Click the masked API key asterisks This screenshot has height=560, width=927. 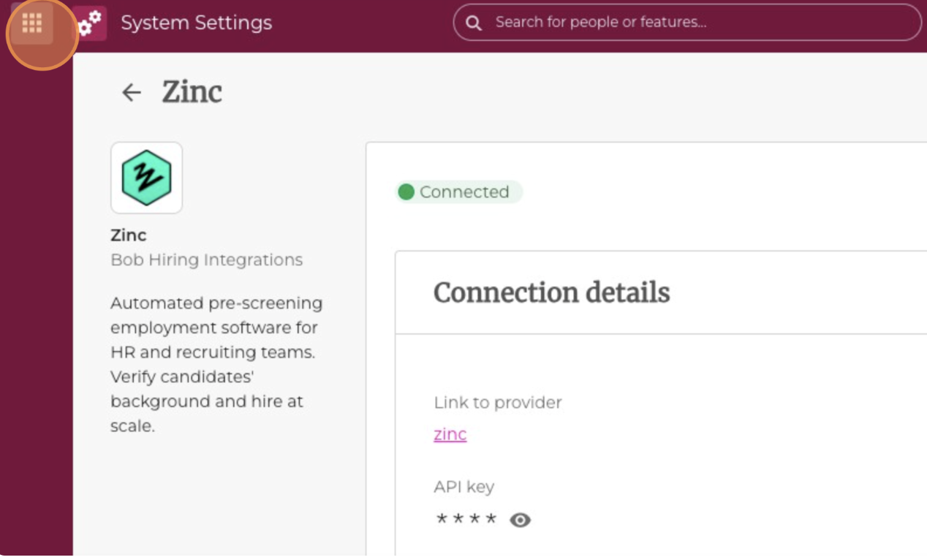pos(466,520)
